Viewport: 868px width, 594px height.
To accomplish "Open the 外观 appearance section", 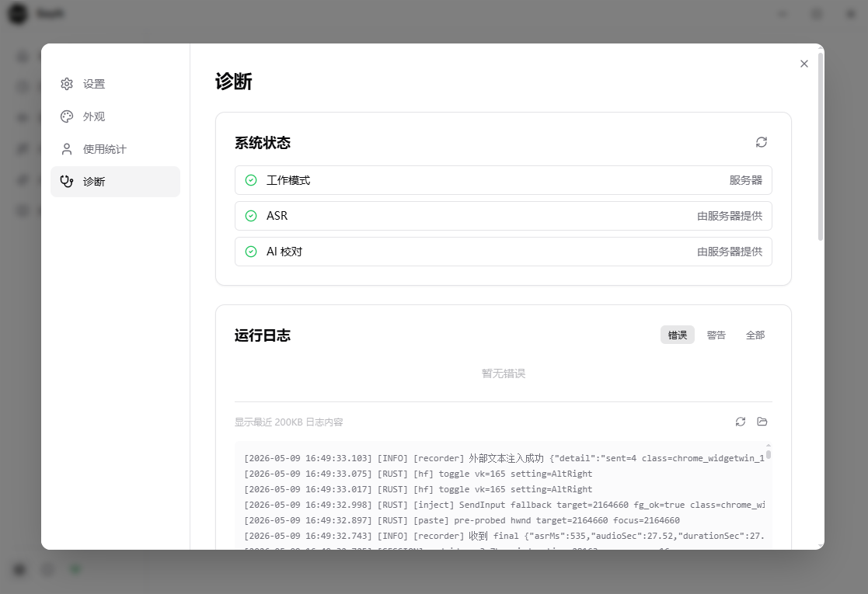I will pyautogui.click(x=115, y=116).
